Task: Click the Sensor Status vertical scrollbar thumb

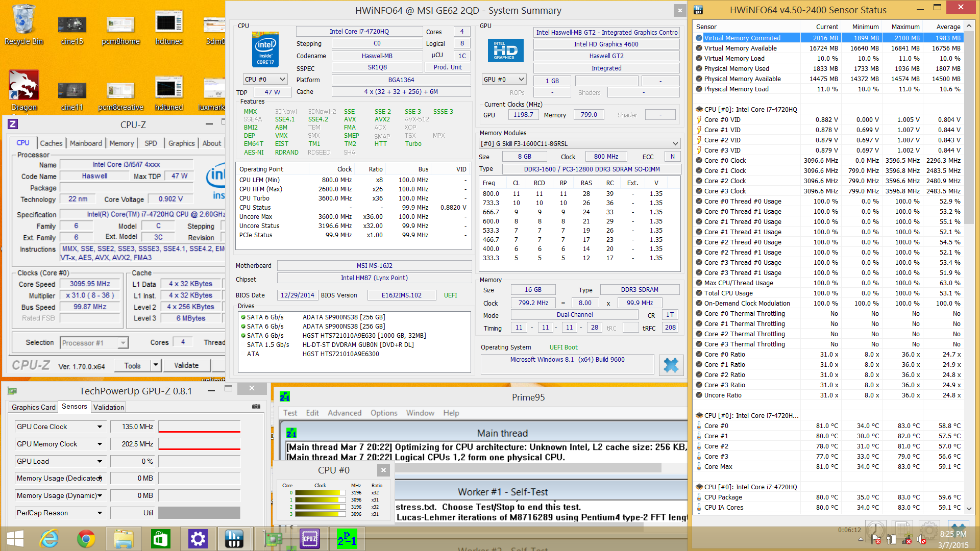Action: [x=969, y=128]
